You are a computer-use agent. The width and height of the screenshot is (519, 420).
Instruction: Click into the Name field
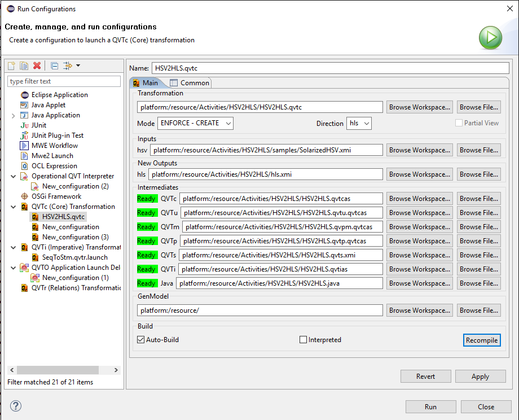[x=331, y=68]
